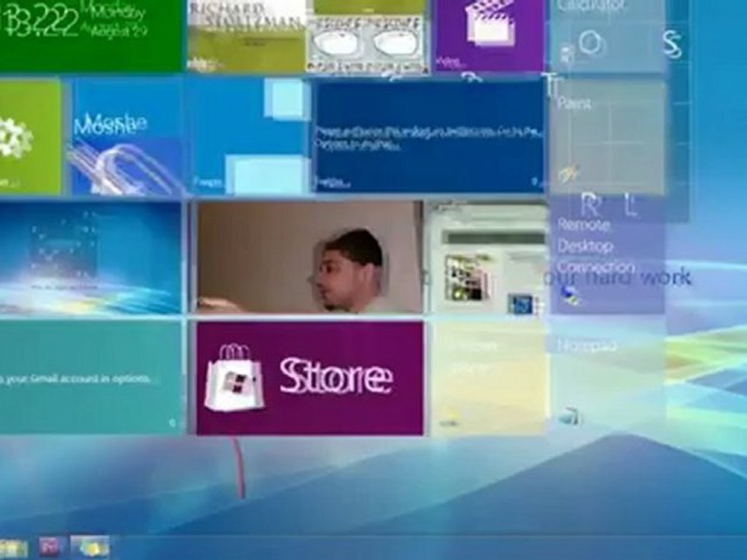Image resolution: width=747 pixels, height=560 pixels.
Task: Click the leftmost yellow taskbar icon
Action: point(13,548)
